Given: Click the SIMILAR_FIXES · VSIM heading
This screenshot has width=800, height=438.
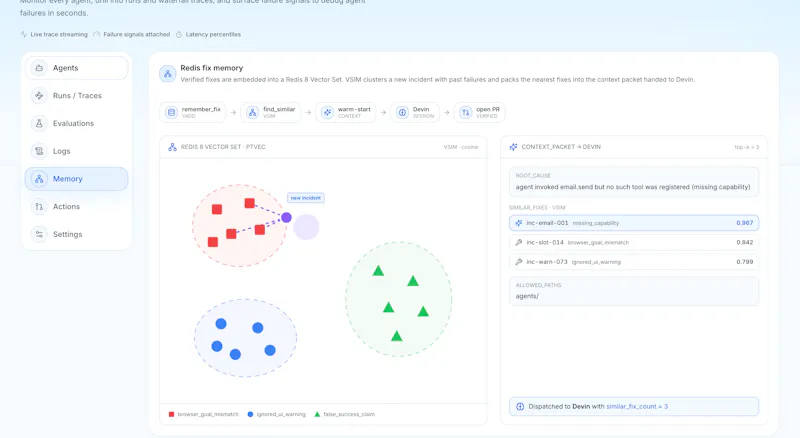Looking at the screenshot, I should coord(537,208).
